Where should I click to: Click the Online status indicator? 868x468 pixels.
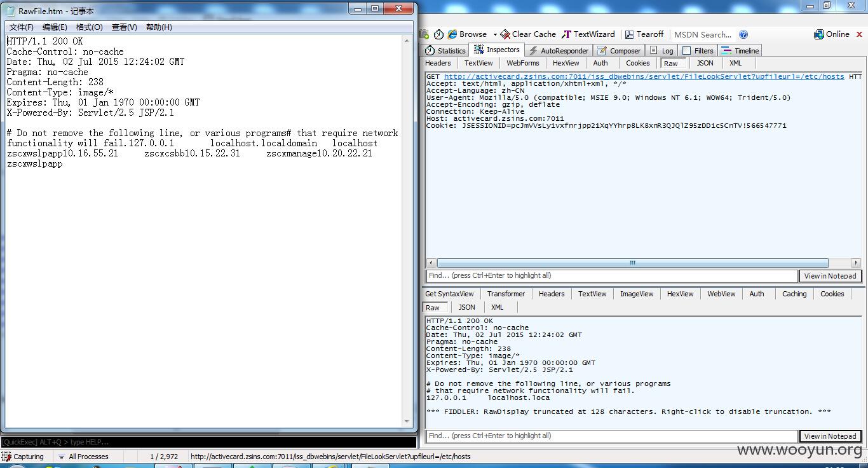click(x=832, y=34)
